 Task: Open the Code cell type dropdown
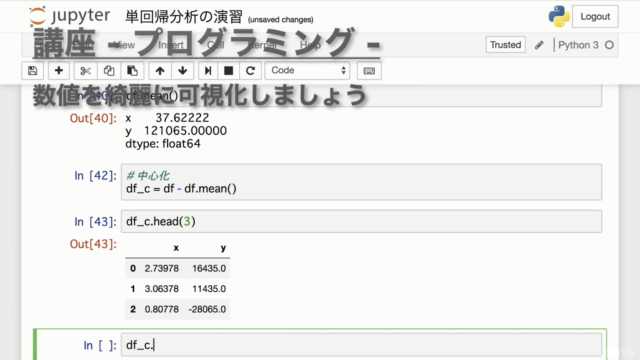pos(307,71)
